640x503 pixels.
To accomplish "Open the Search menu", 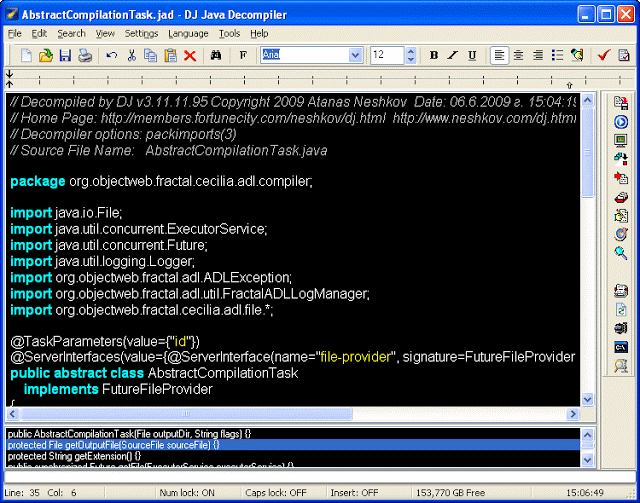I will (71, 33).
